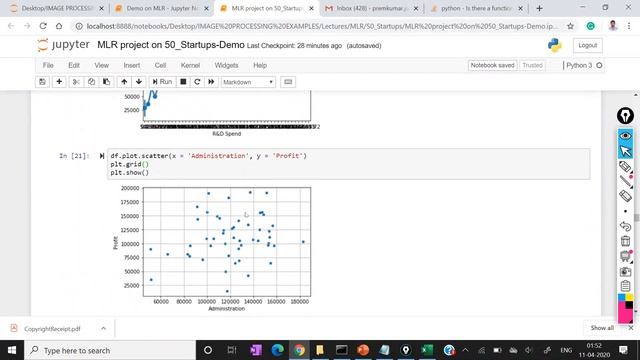Viewport: 640px width, 360px height.
Task: Switch to the Demo on MLR tab
Action: (x=162, y=8)
